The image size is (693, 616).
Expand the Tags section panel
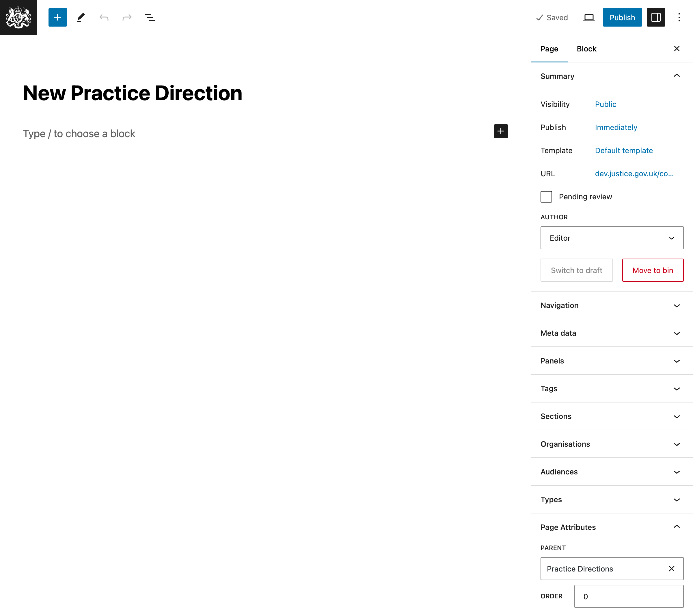point(612,388)
